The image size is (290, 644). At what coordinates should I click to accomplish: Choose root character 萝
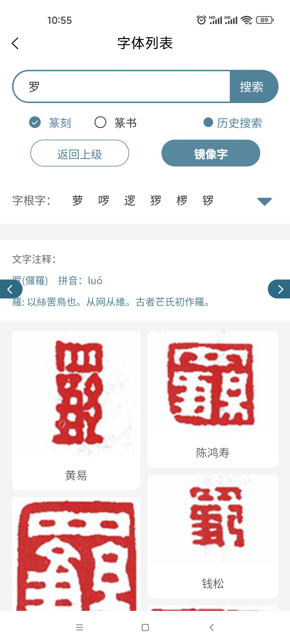[78, 200]
